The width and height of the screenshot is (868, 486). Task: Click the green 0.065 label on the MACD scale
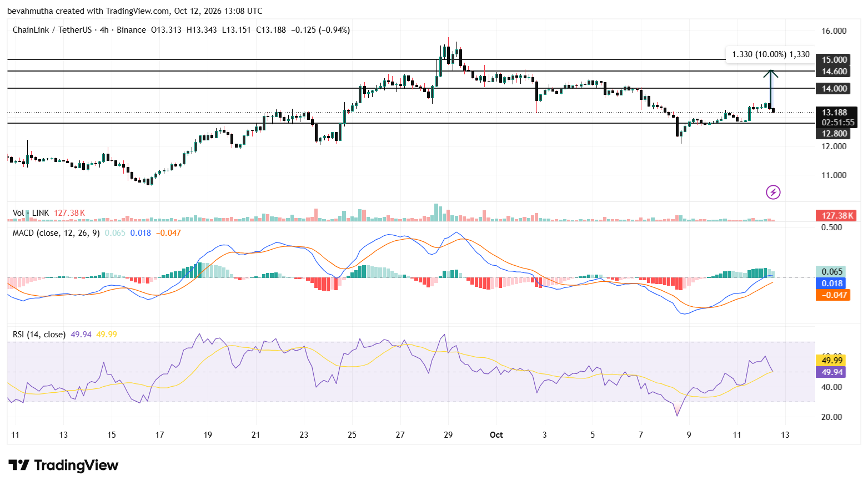(x=831, y=272)
